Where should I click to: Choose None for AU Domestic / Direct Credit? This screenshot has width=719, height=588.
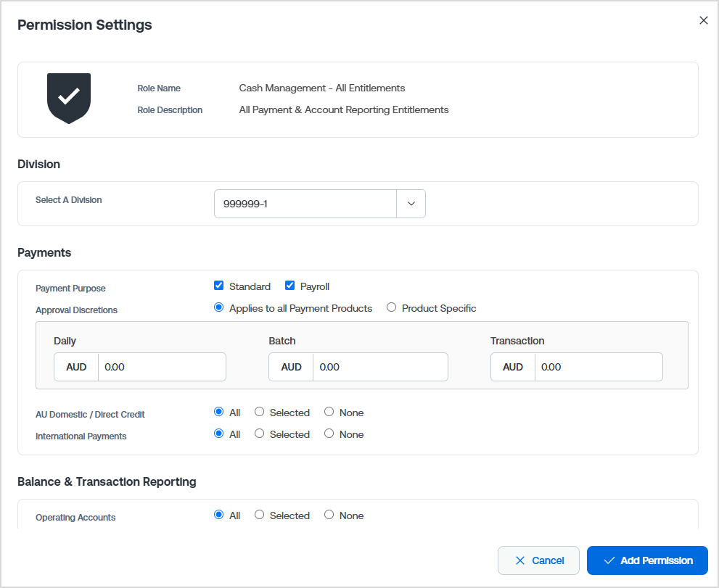(329, 412)
